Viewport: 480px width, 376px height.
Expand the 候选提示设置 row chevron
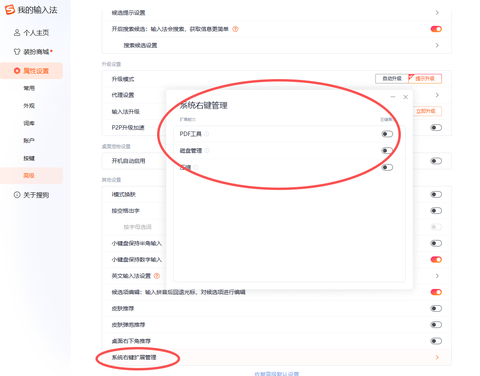click(437, 13)
